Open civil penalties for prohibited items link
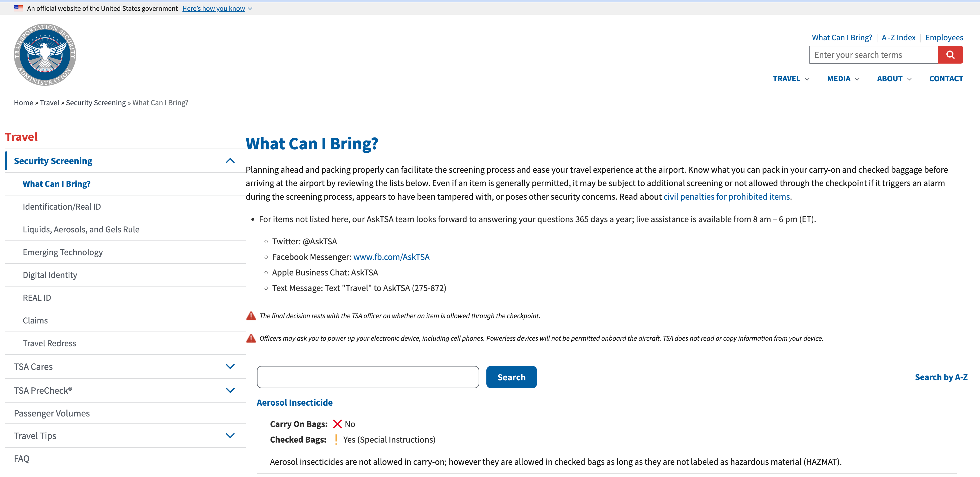Viewport: 980px width, 477px height. tap(726, 197)
